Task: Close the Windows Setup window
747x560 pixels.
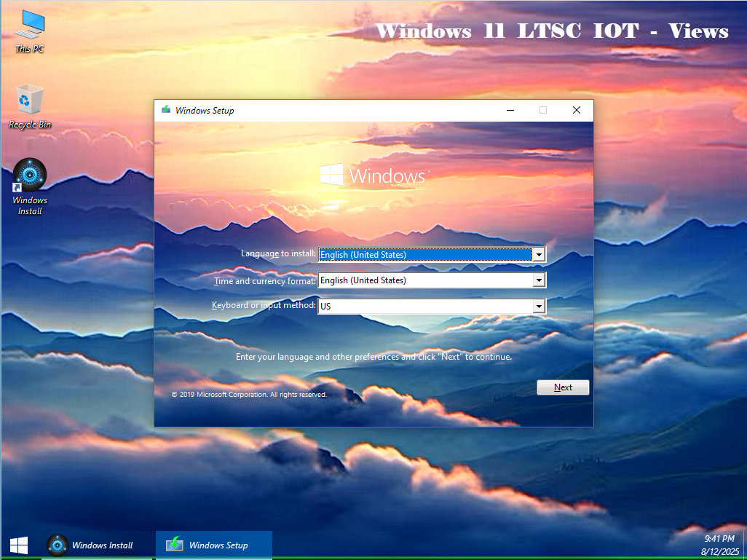Action: pyautogui.click(x=576, y=110)
